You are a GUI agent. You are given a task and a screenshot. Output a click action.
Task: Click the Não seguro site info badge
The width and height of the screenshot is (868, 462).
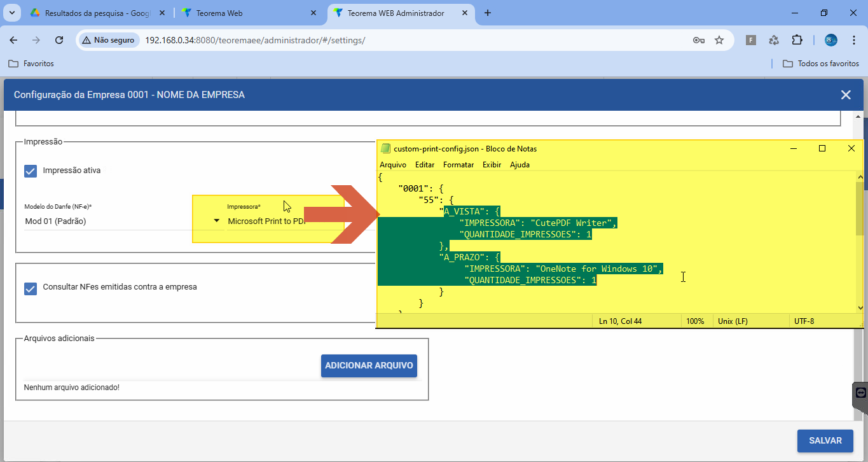pyautogui.click(x=108, y=40)
